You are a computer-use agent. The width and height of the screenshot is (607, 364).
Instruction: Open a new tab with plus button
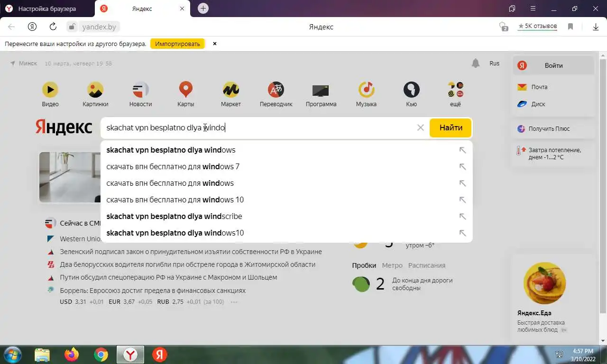203,9
